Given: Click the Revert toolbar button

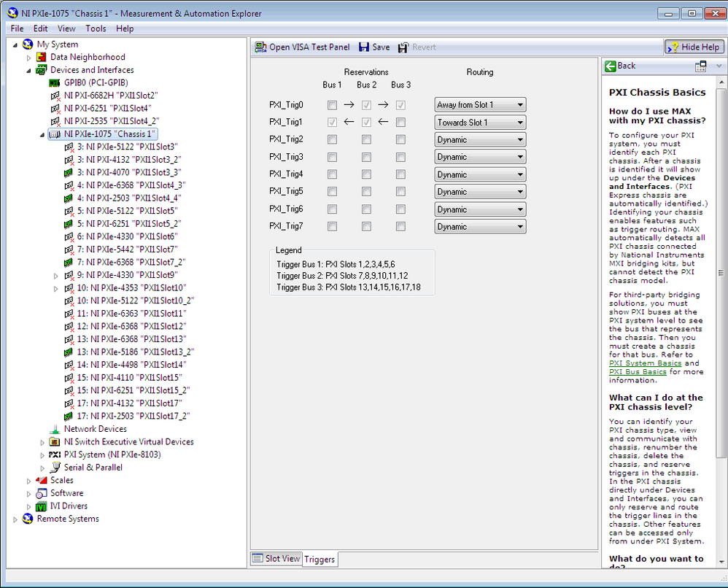Looking at the screenshot, I should click(x=417, y=47).
